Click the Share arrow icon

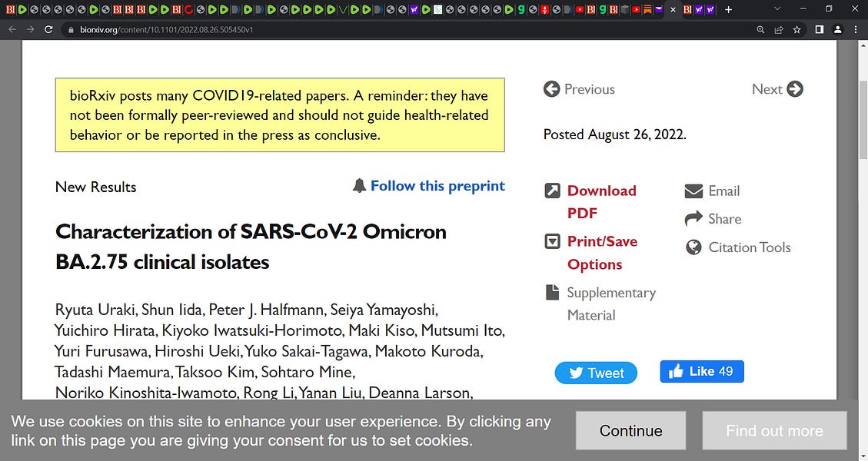pos(693,219)
